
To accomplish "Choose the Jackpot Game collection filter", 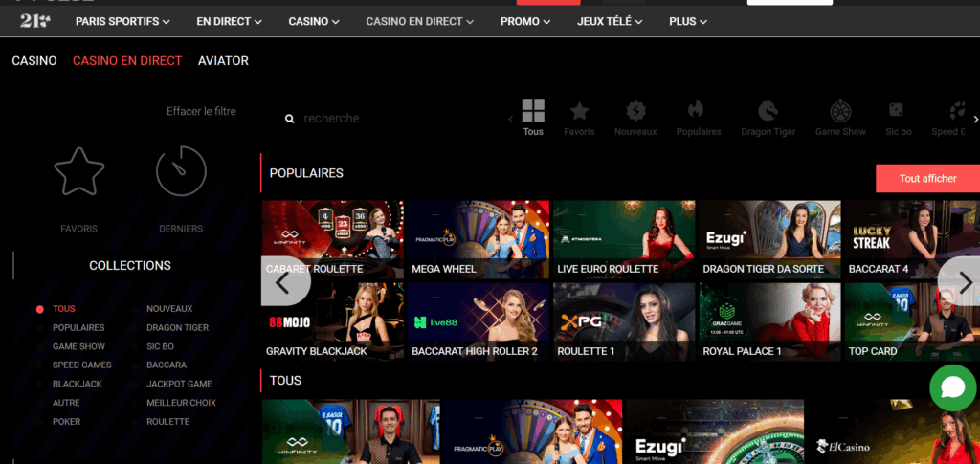I will point(179,384).
